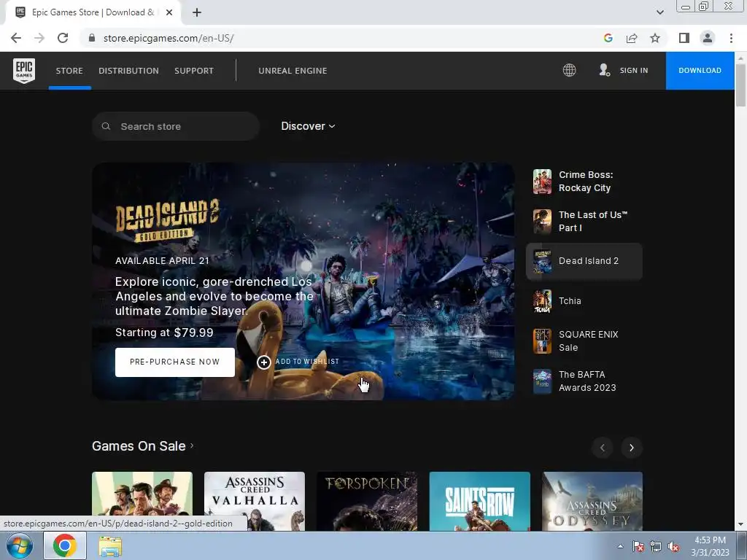Go to next Games On Sale page

632,448
